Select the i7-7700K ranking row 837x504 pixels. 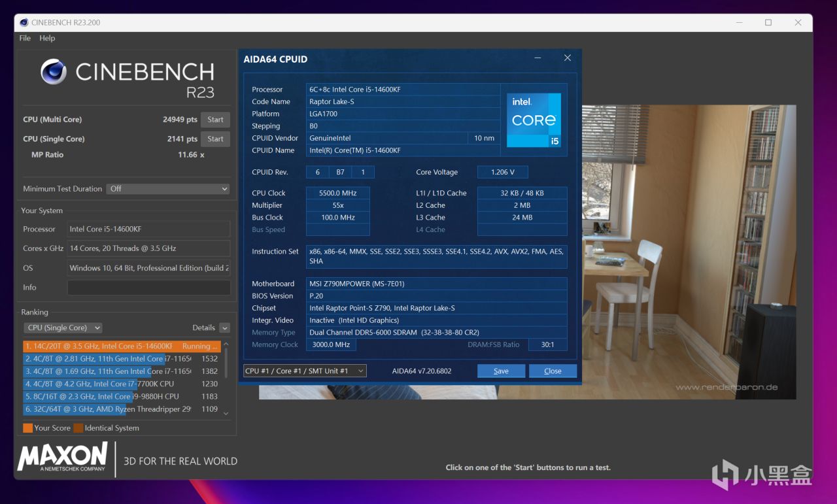tap(122, 384)
